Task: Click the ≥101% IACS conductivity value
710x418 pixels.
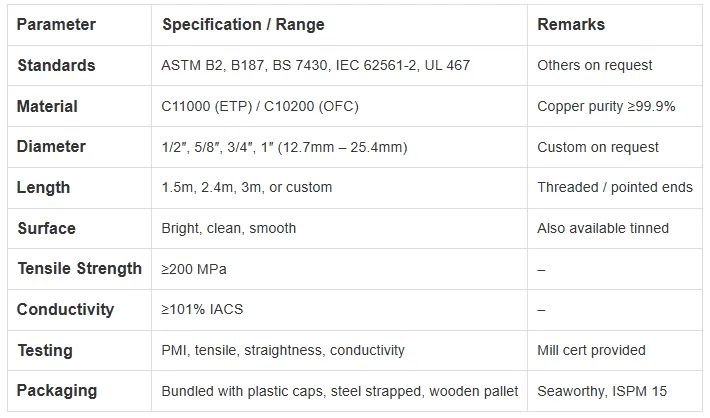Action: pyautogui.click(x=202, y=309)
